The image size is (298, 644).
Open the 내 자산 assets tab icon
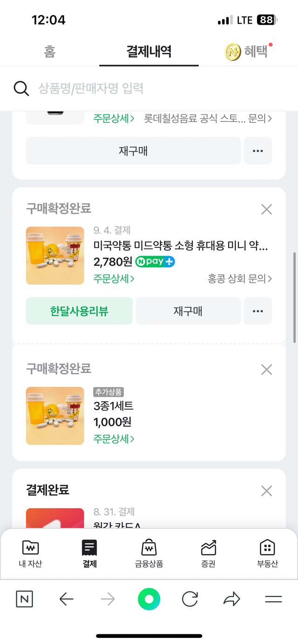pos(30,548)
